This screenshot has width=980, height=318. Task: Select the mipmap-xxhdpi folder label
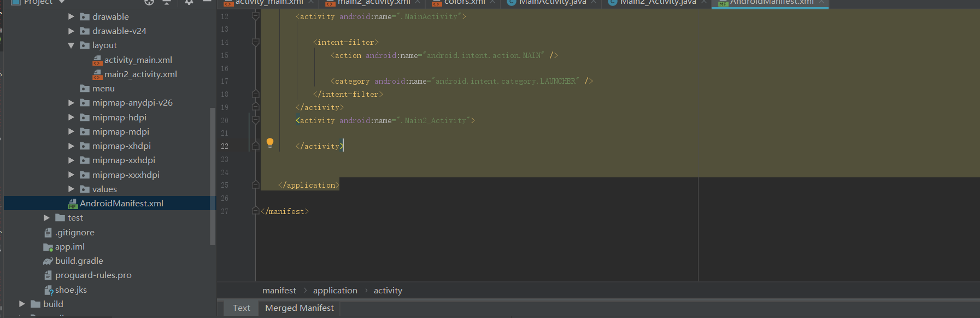tap(124, 160)
